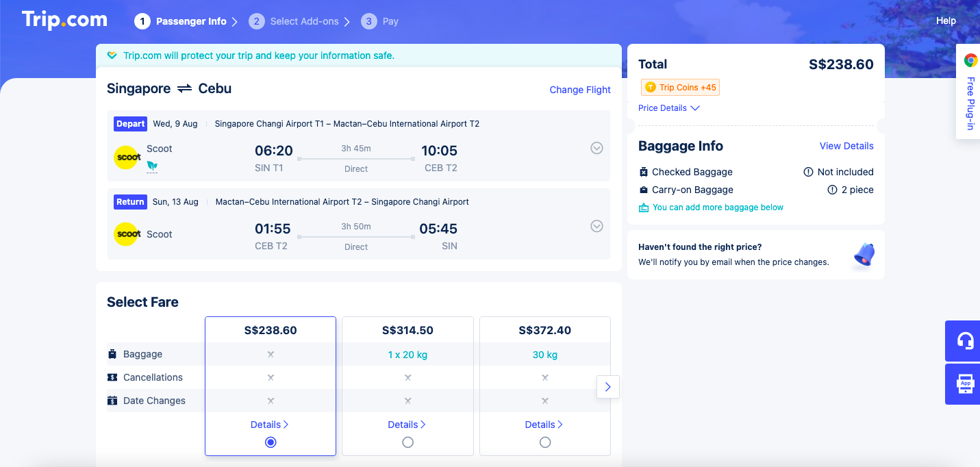Click the Change Flight link
The image size is (980, 467).
click(580, 90)
